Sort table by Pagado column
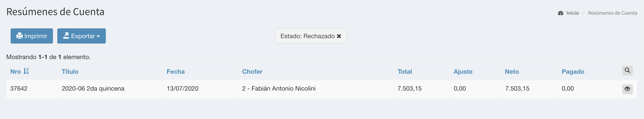 573,72
